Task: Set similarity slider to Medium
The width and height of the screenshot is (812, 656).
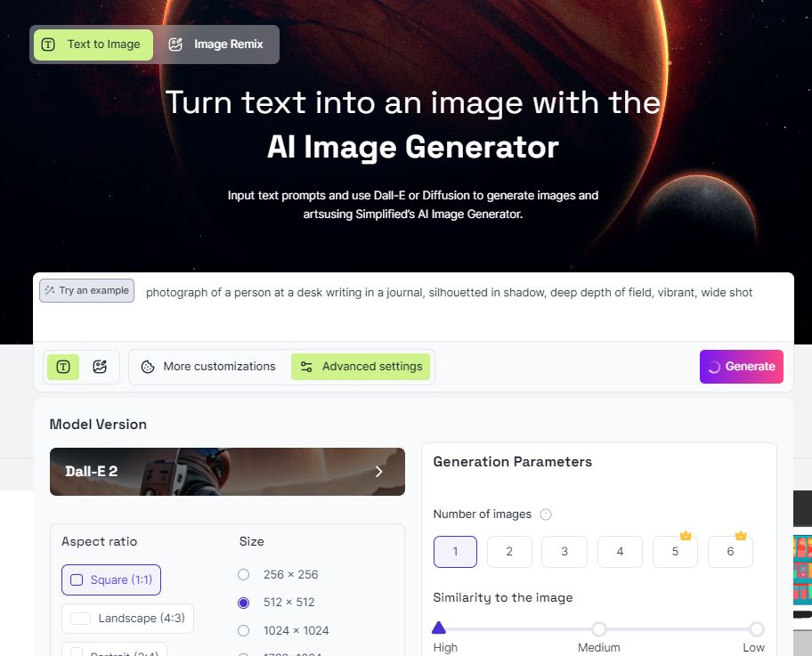Action: [x=599, y=629]
